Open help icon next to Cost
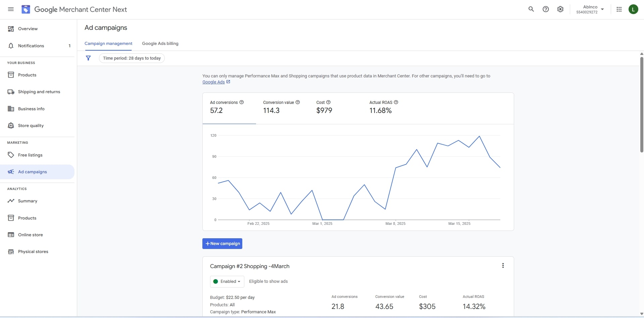The height and width of the screenshot is (318, 644). click(329, 102)
